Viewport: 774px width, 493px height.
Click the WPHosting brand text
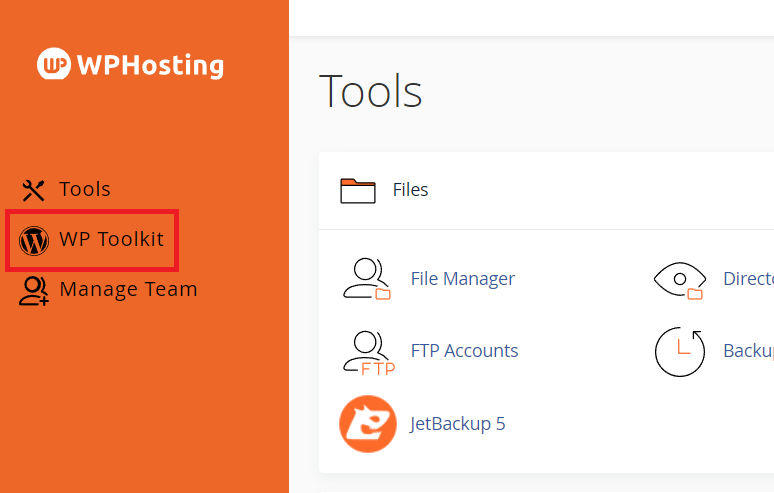(149, 66)
